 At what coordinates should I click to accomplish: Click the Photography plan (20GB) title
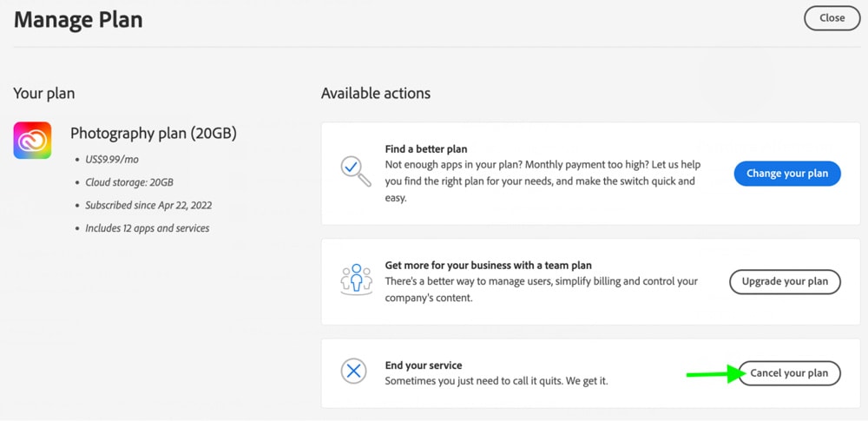(x=154, y=134)
